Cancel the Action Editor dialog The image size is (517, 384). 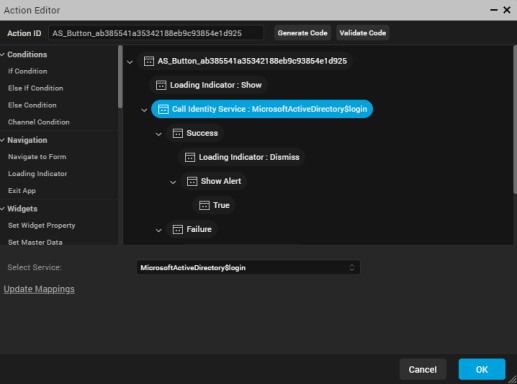tap(422, 369)
